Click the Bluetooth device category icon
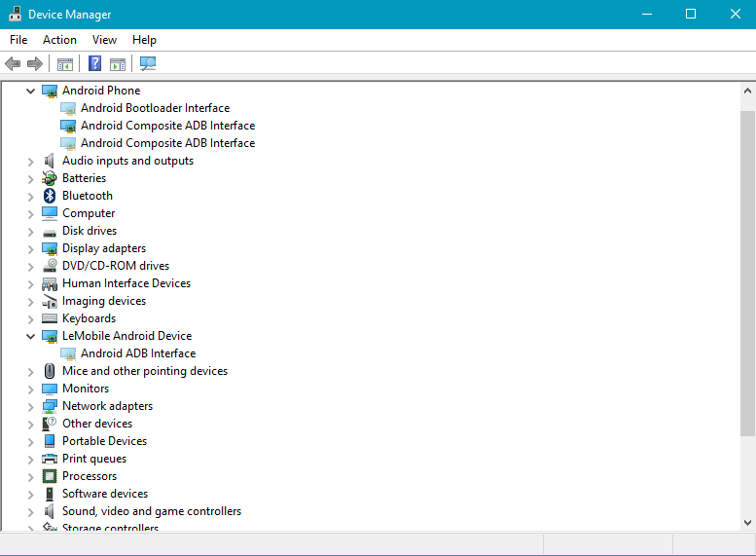 click(50, 196)
